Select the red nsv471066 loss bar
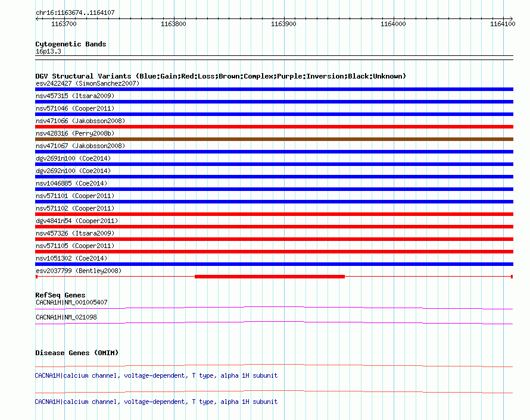This screenshot has width=530, height=420. [x=274, y=127]
